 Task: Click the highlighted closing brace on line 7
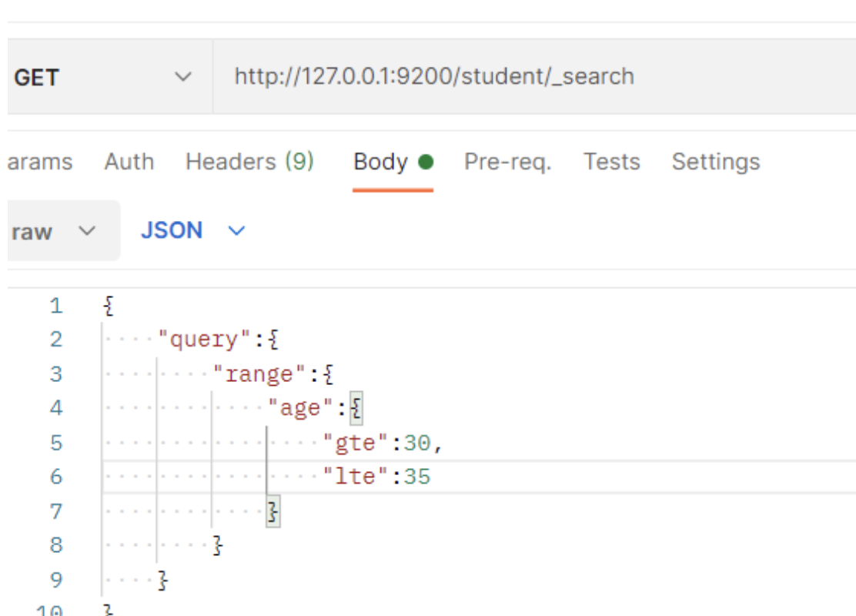point(273,511)
